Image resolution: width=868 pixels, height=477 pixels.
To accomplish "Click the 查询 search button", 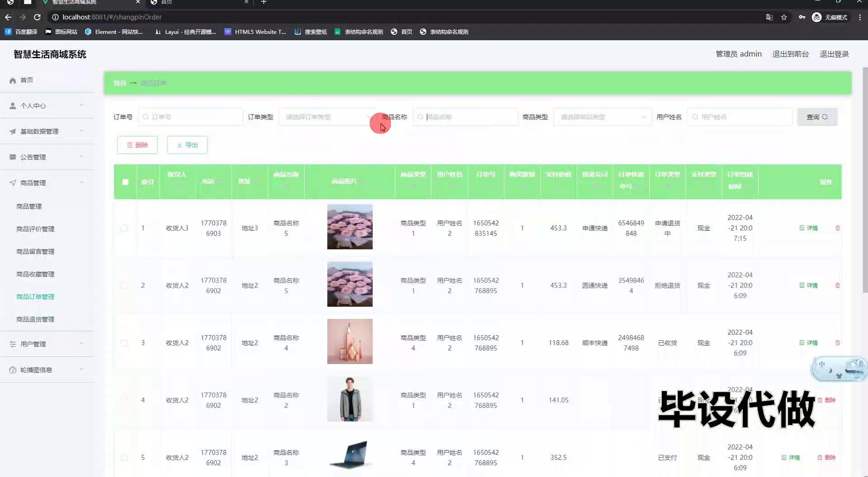I will pos(817,117).
